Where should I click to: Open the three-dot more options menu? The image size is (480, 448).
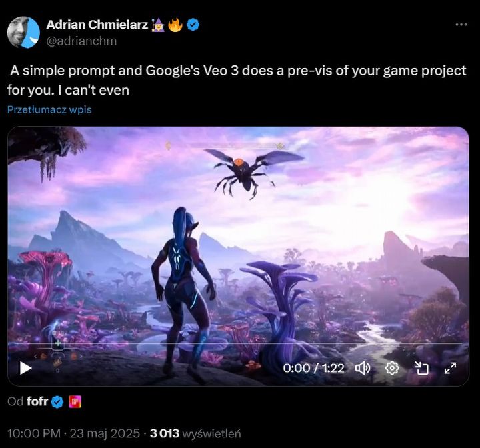(461, 25)
